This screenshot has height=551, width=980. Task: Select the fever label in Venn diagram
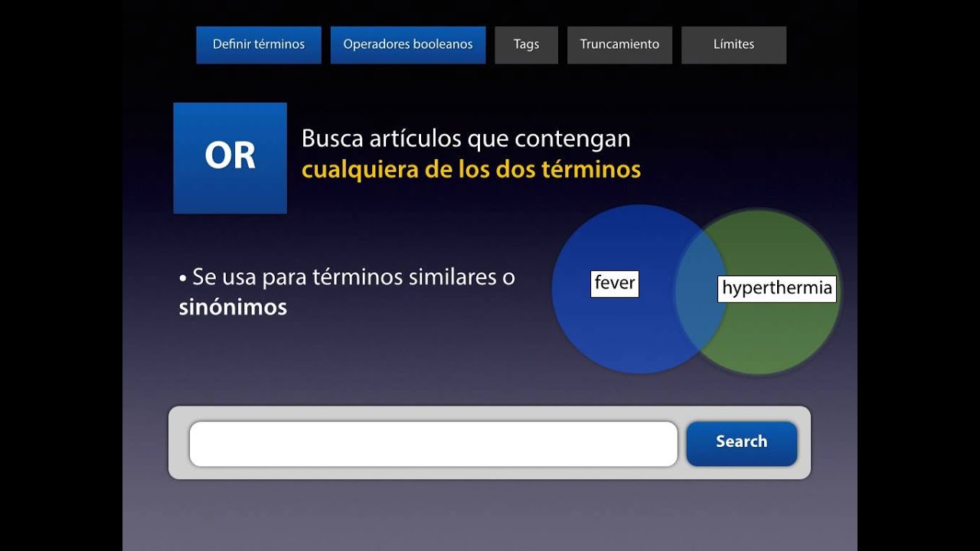pos(615,283)
